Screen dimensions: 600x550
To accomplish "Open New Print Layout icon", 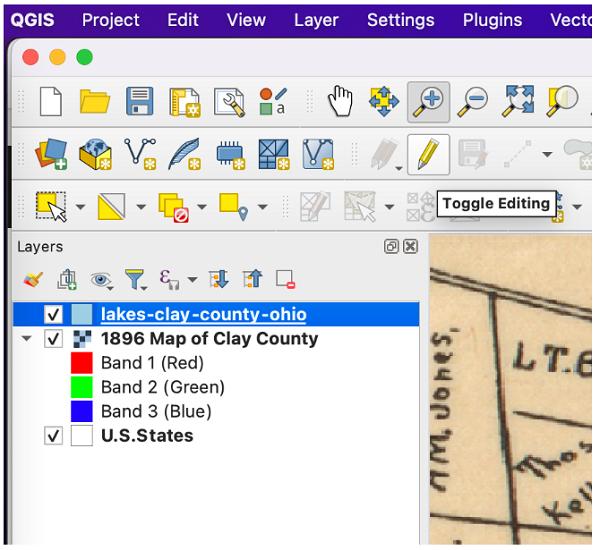I will point(185,102).
